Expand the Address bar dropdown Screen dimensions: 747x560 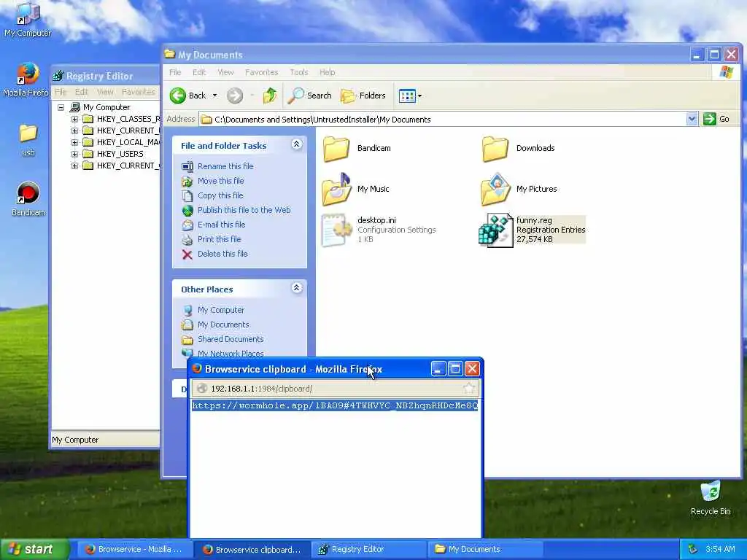(x=692, y=119)
